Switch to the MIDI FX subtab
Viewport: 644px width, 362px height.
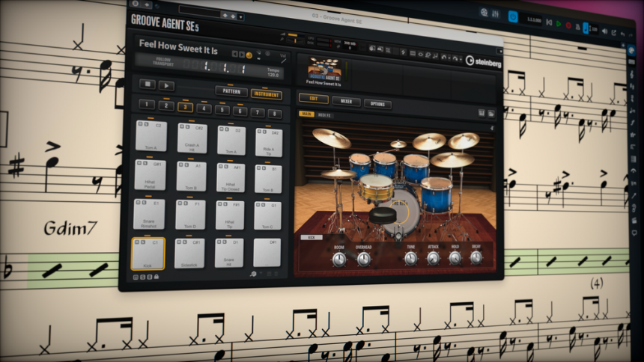click(324, 115)
